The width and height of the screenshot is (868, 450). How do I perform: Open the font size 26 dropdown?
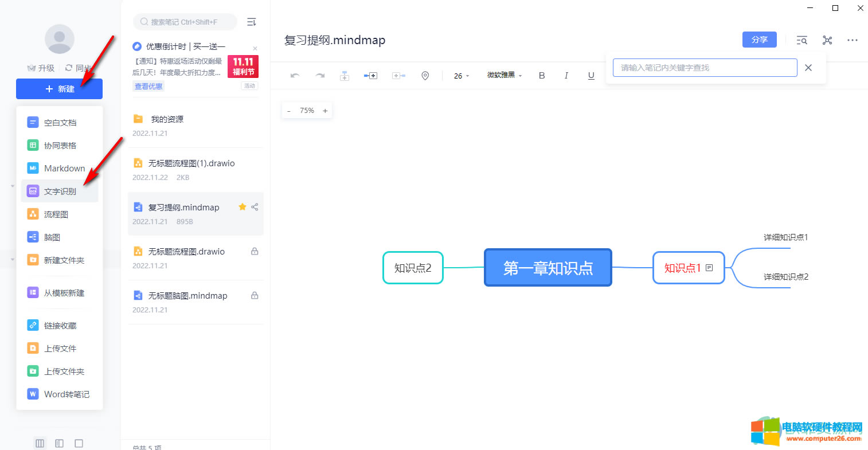[462, 76]
